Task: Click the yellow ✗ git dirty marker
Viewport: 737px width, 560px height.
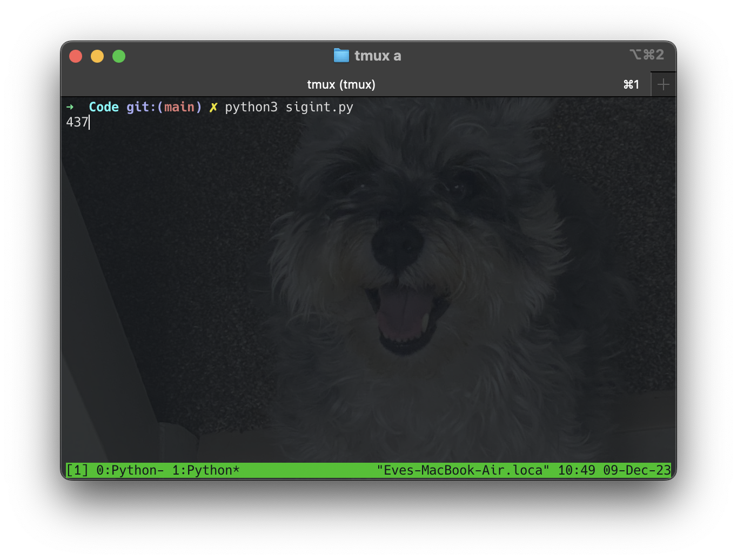Action: click(x=213, y=107)
